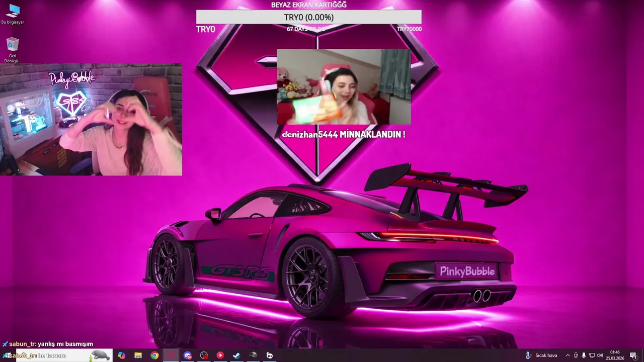644x362 pixels.
Task: Open Bu bilgisayar desktop icon
Action: coord(13,14)
